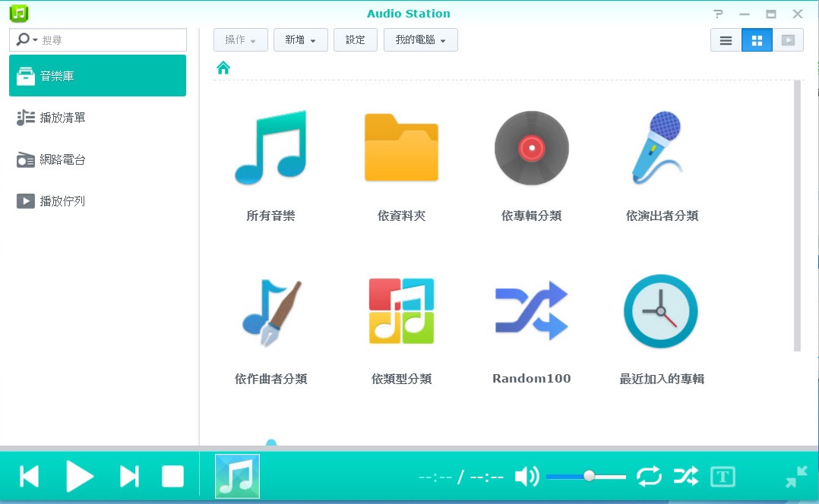
Task: Click the search magnifier icon
Action: click(23, 39)
